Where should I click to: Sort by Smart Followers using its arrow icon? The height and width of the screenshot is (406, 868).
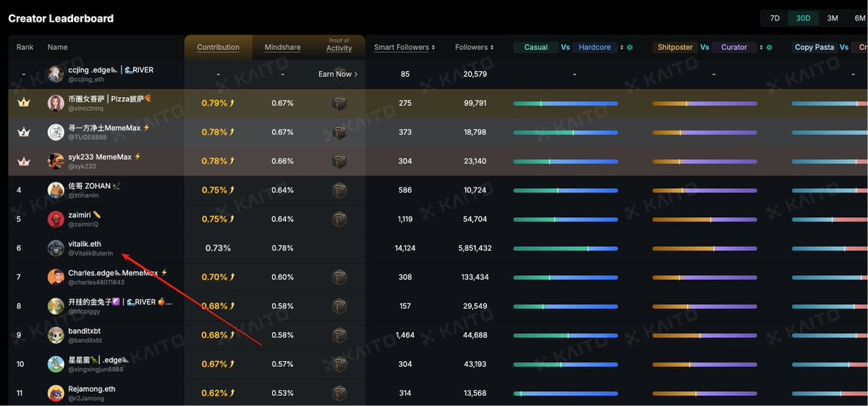tap(433, 48)
